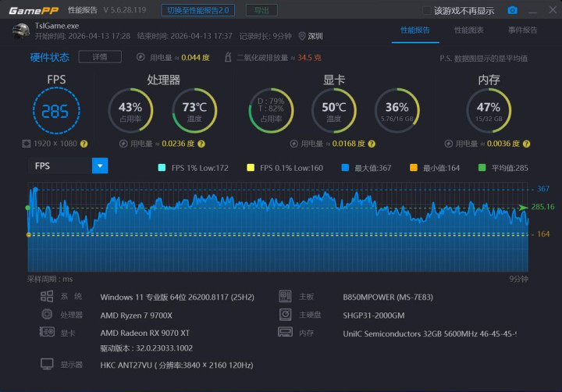Click the FPS combo box field
The height and width of the screenshot is (392, 562).
click(60, 166)
